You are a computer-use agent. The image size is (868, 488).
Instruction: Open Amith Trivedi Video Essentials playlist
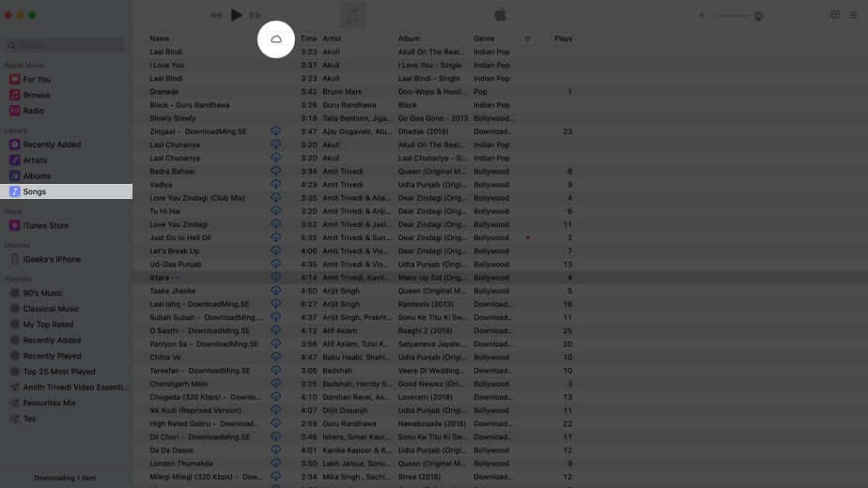tap(75, 388)
